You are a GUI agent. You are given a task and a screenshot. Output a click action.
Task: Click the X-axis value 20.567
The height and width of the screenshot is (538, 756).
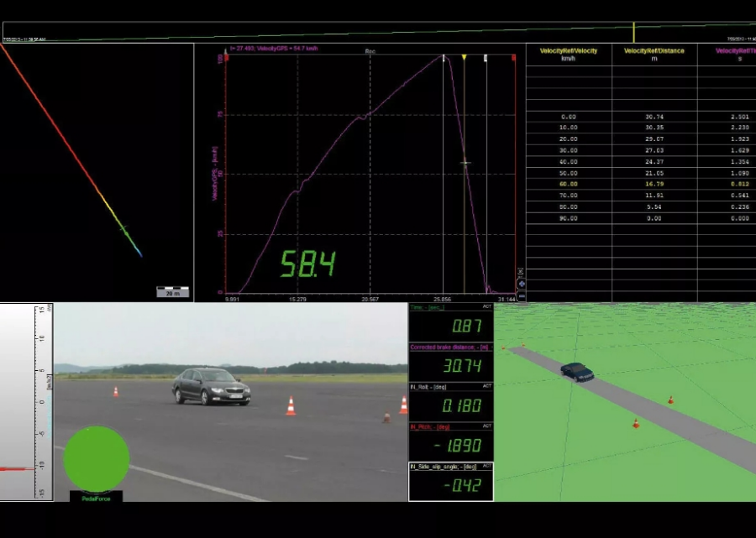point(370,299)
